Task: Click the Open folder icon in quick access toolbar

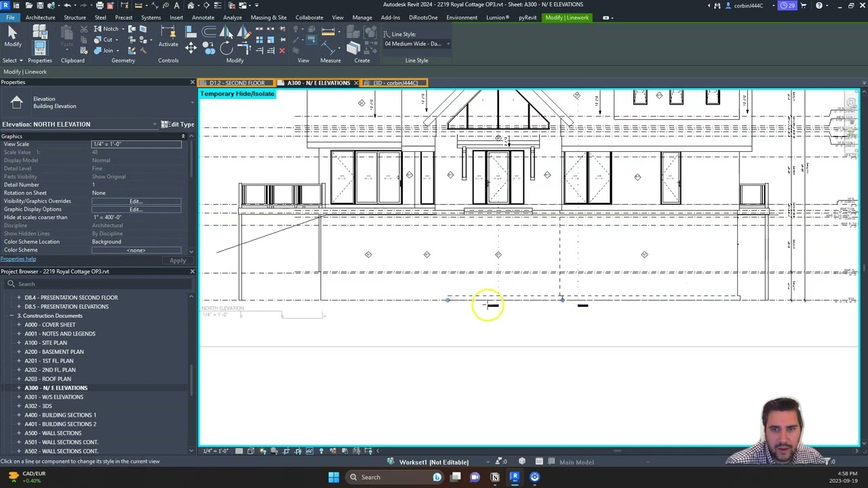Action: click(x=29, y=5)
